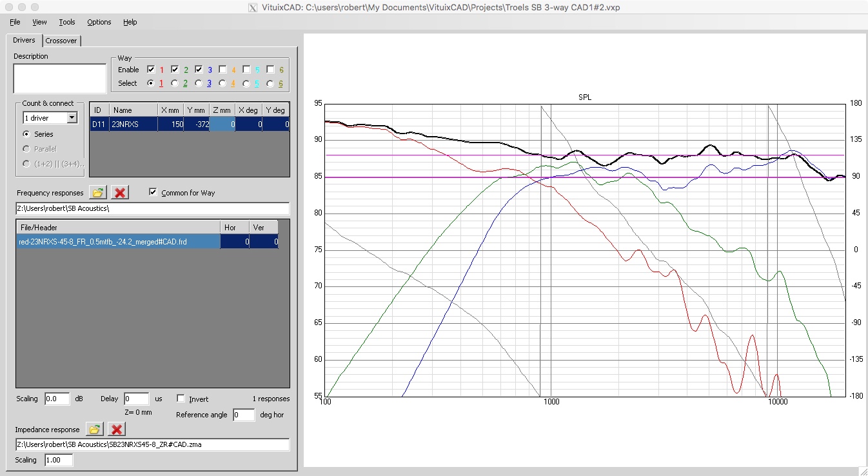Click the Description text box
The width and height of the screenshot is (868, 476).
click(x=60, y=78)
